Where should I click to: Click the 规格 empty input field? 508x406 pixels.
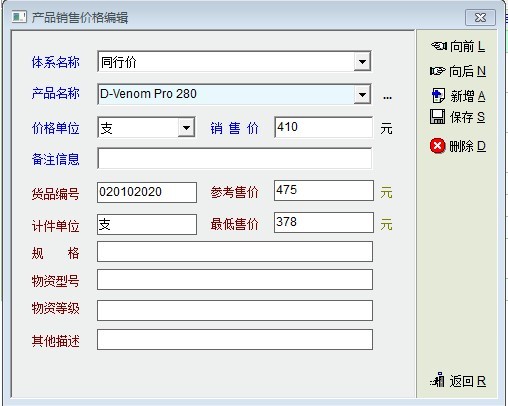pos(235,252)
